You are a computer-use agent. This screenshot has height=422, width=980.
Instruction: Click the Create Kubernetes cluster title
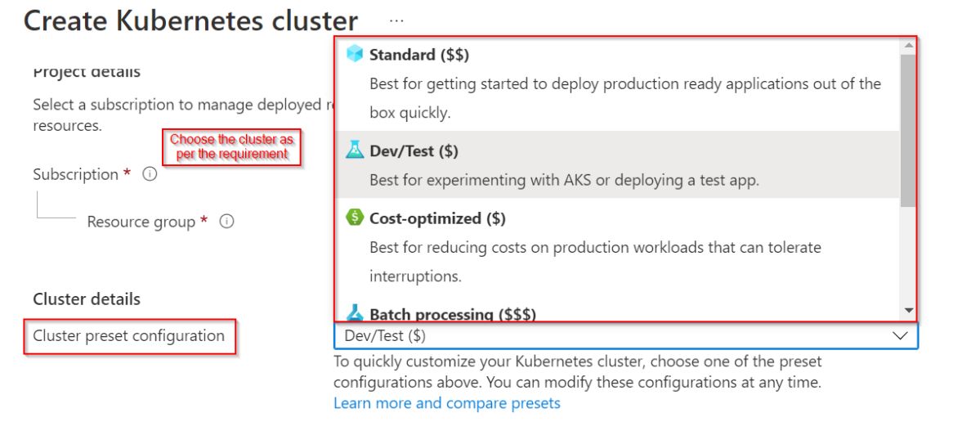pos(190,20)
